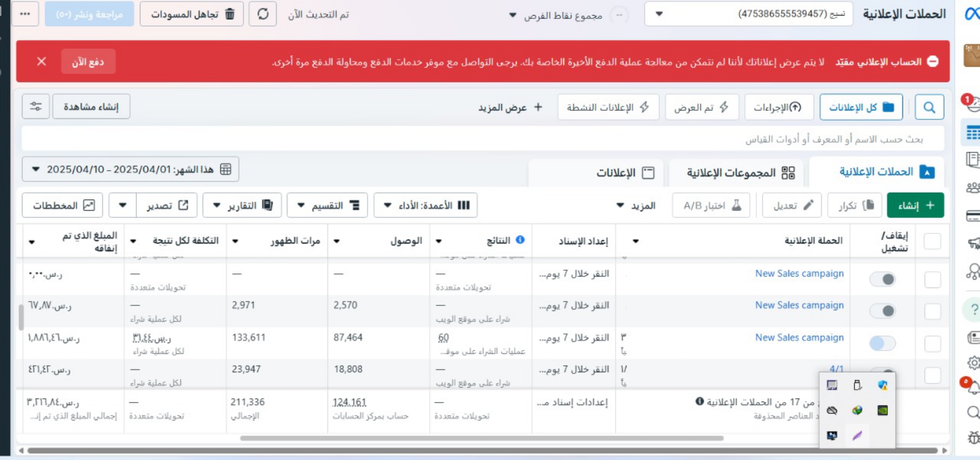Open the التقسيم breakdown dropdown
Viewport: 980px width, 460px height.
click(327, 205)
